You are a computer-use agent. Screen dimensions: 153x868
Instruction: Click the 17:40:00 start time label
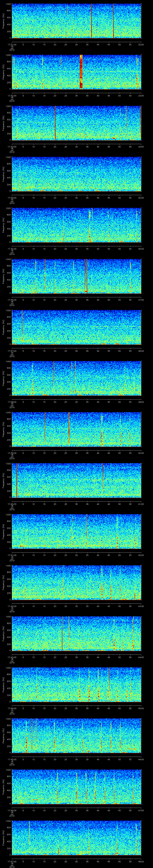(12, 504)
